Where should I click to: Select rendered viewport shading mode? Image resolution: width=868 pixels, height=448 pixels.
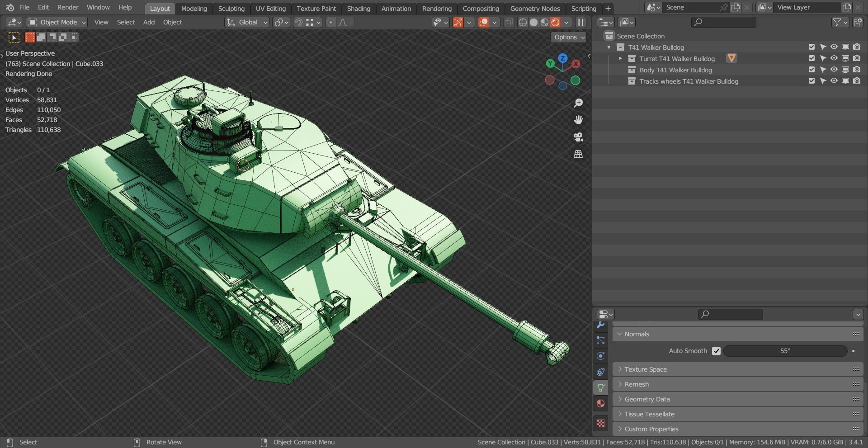point(555,23)
